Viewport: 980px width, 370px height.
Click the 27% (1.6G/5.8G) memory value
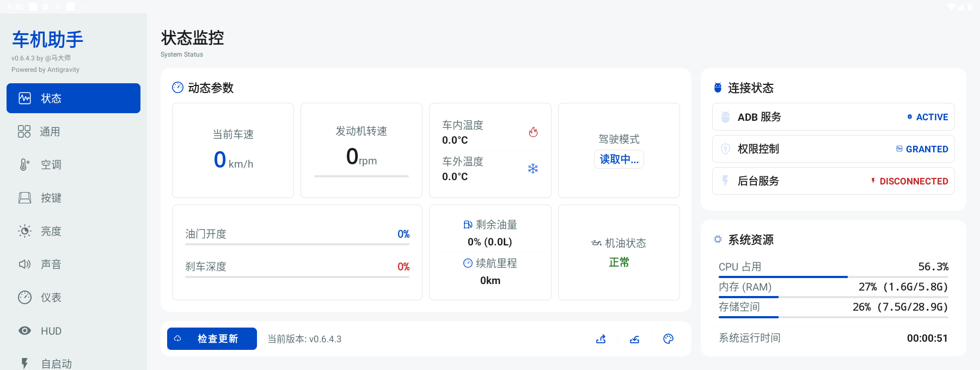(903, 287)
